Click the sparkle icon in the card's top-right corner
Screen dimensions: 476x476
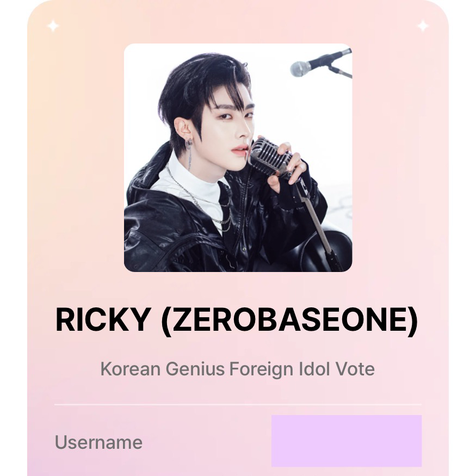tap(423, 26)
